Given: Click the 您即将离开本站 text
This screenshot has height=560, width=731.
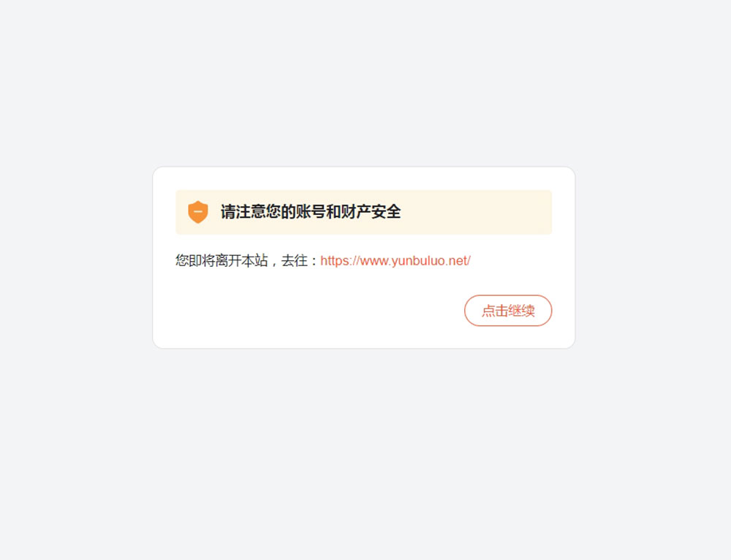Looking at the screenshot, I should pyautogui.click(x=222, y=261).
